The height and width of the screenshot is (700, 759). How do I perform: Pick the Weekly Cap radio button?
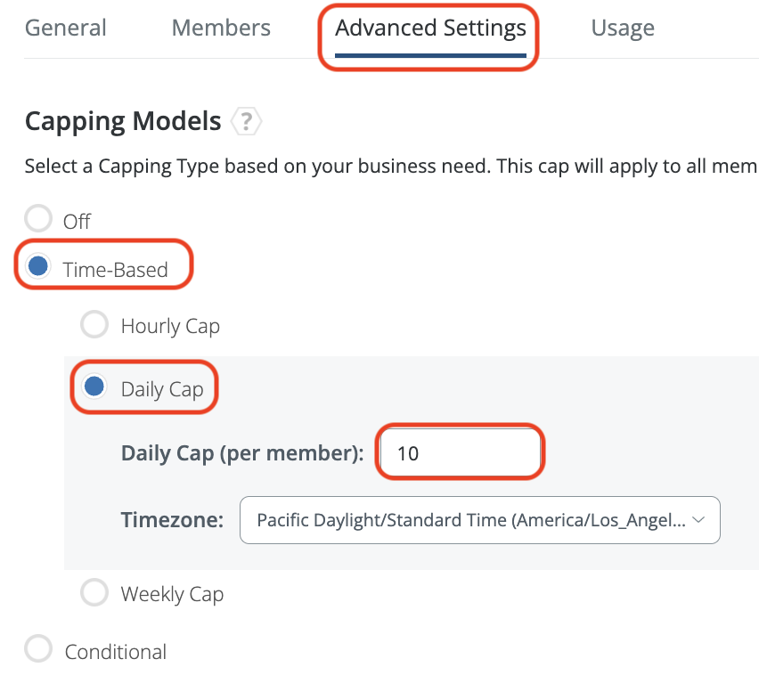point(94,592)
